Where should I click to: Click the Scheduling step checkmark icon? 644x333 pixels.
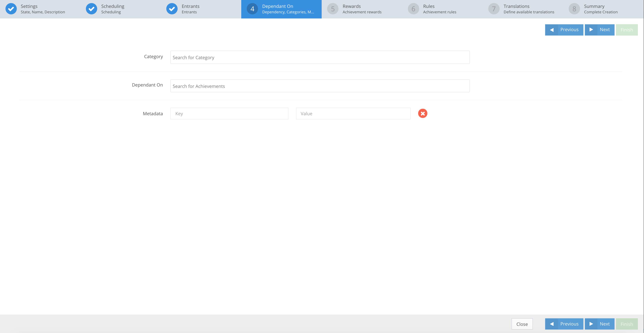[92, 9]
